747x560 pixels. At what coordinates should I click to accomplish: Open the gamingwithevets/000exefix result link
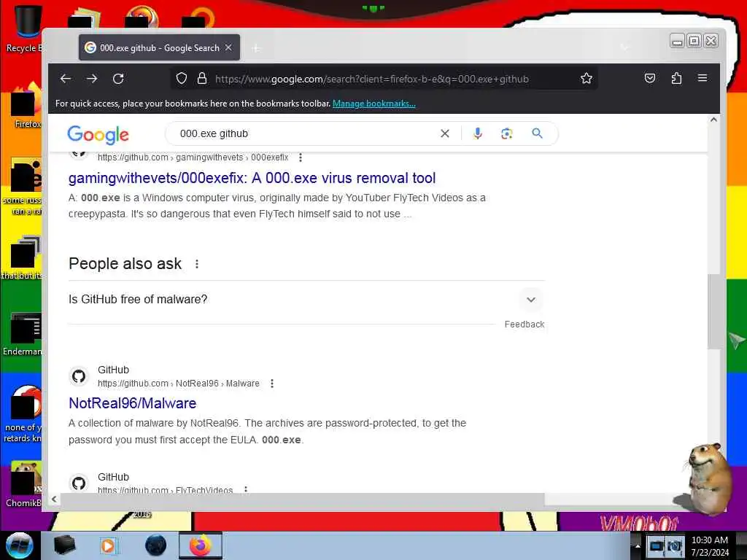point(252,178)
